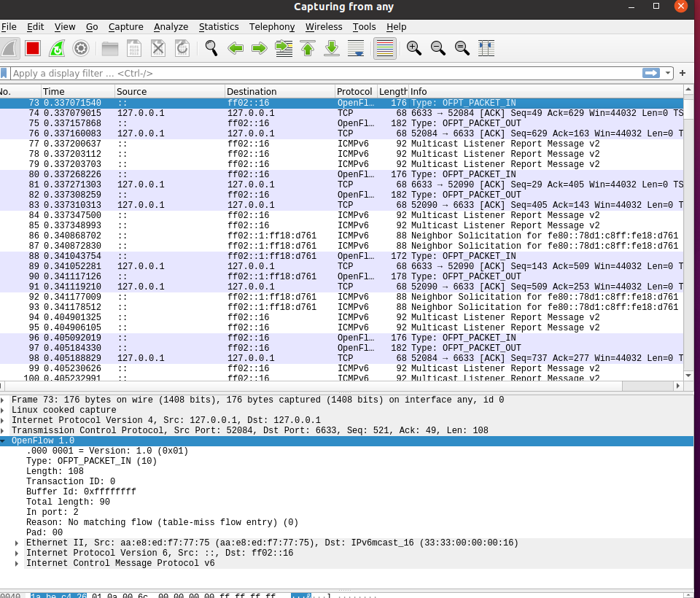Toggle auto-scroll during live capture
The width and height of the screenshot is (700, 598).
coord(356,48)
